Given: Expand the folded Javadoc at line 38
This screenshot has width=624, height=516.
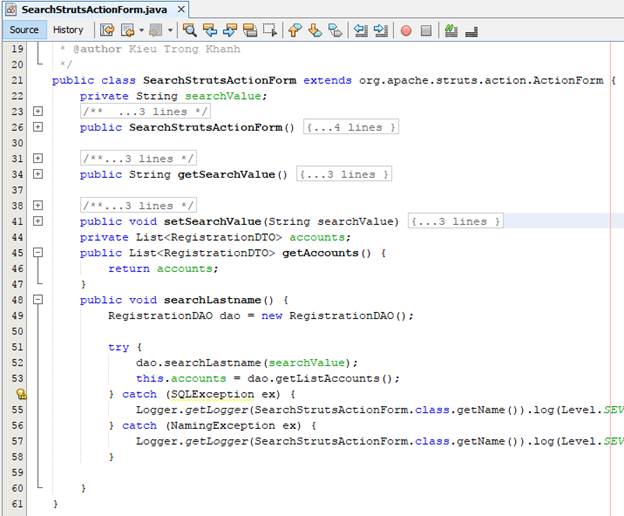Looking at the screenshot, I should pyautogui.click(x=38, y=205).
